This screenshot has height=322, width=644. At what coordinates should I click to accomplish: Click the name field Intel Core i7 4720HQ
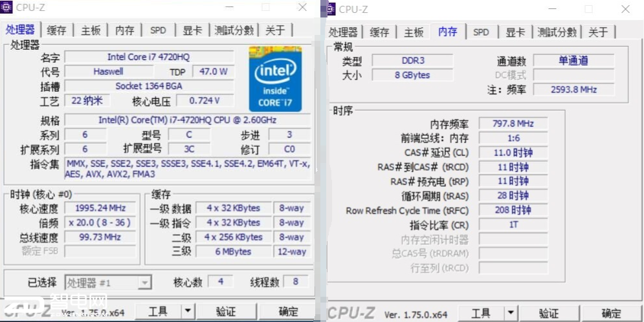tap(149, 57)
